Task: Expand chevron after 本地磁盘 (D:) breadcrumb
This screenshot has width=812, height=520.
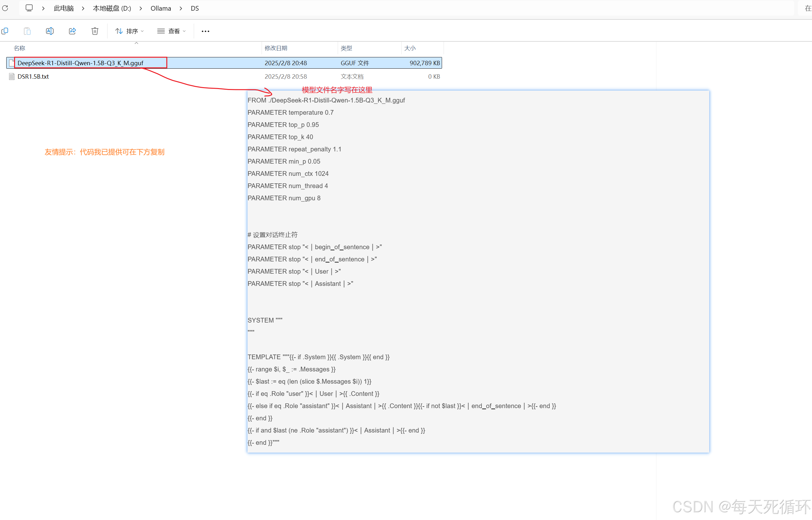Action: click(x=141, y=8)
